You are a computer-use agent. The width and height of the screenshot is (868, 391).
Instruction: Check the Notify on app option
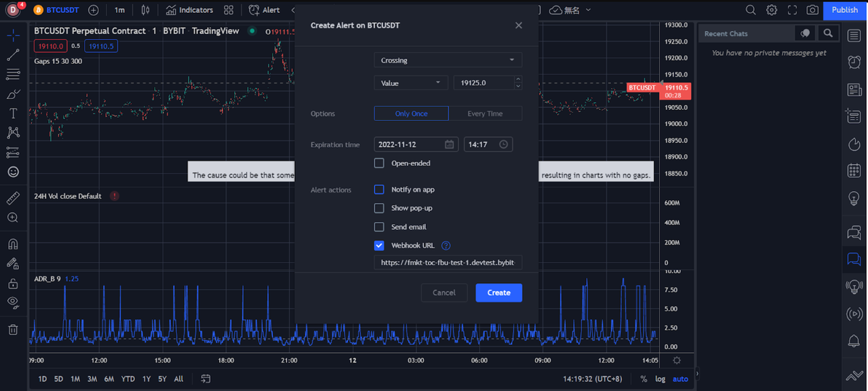coord(379,190)
